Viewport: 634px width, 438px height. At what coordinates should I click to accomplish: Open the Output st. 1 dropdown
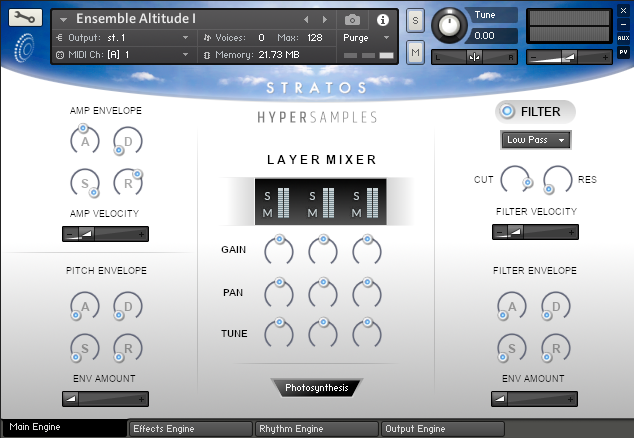pyautogui.click(x=123, y=38)
